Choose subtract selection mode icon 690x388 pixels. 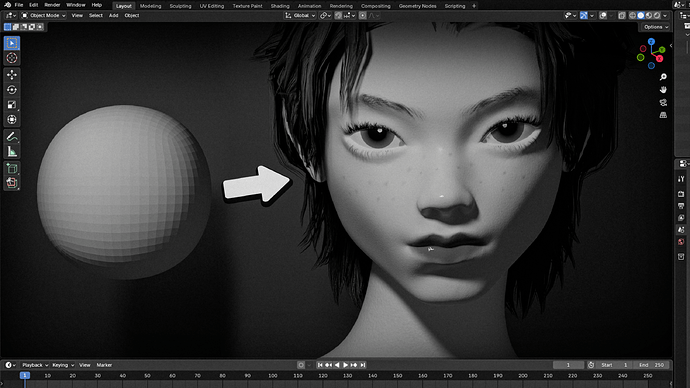point(24,27)
